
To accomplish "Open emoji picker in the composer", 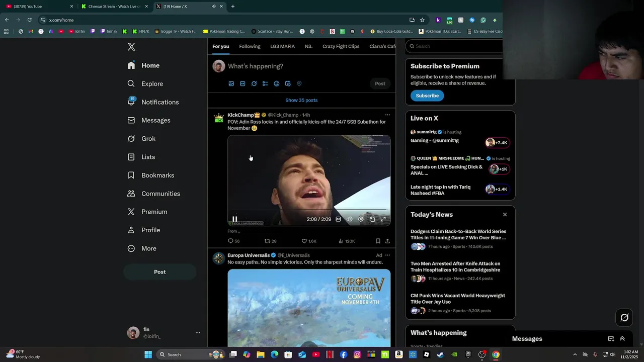I will pyautogui.click(x=276, y=84).
